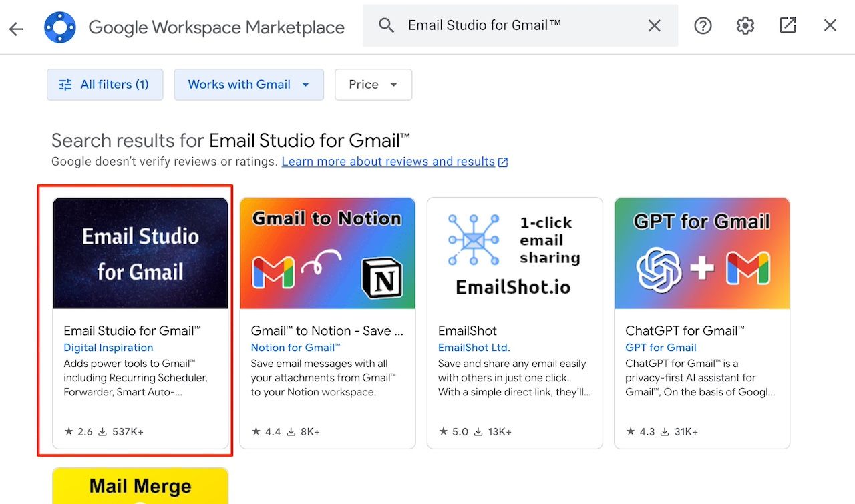Click the 8K+ downloads count
Screen dimensions: 855x504
tap(303, 432)
